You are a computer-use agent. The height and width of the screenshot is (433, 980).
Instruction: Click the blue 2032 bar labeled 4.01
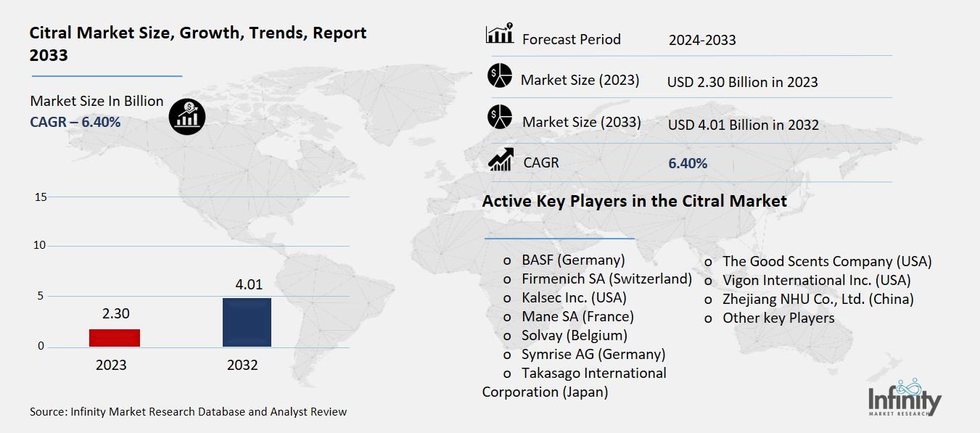[246, 322]
